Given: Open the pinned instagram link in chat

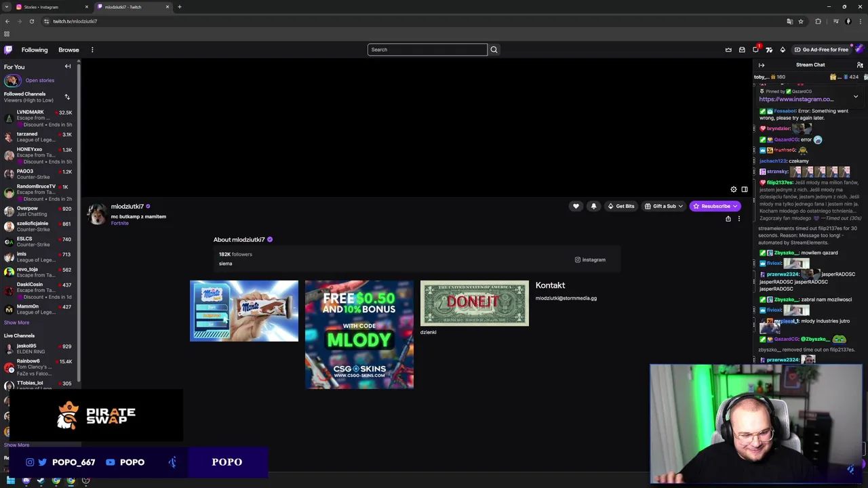Looking at the screenshot, I should pos(796,99).
